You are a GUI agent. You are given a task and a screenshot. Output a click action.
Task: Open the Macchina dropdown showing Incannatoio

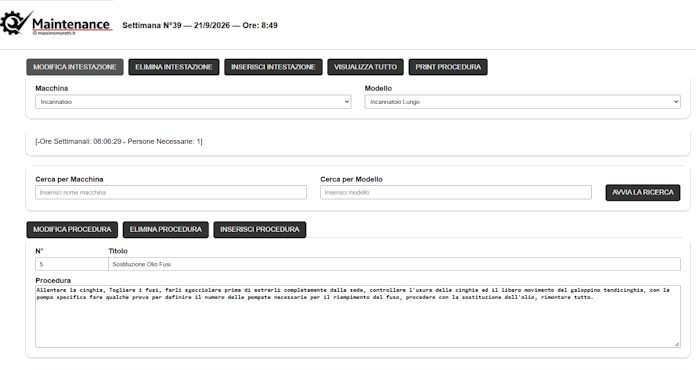[193, 102]
